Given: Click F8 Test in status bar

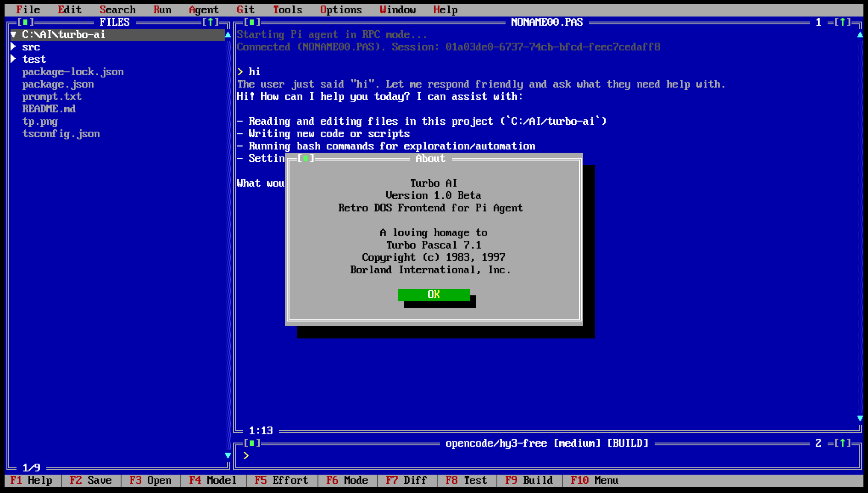Looking at the screenshot, I should pyautogui.click(x=466, y=480).
